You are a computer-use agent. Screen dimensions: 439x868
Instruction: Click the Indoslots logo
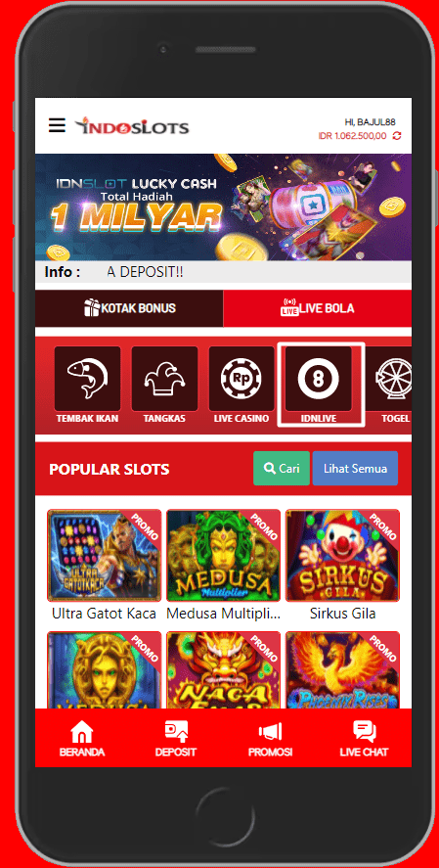[132, 126]
